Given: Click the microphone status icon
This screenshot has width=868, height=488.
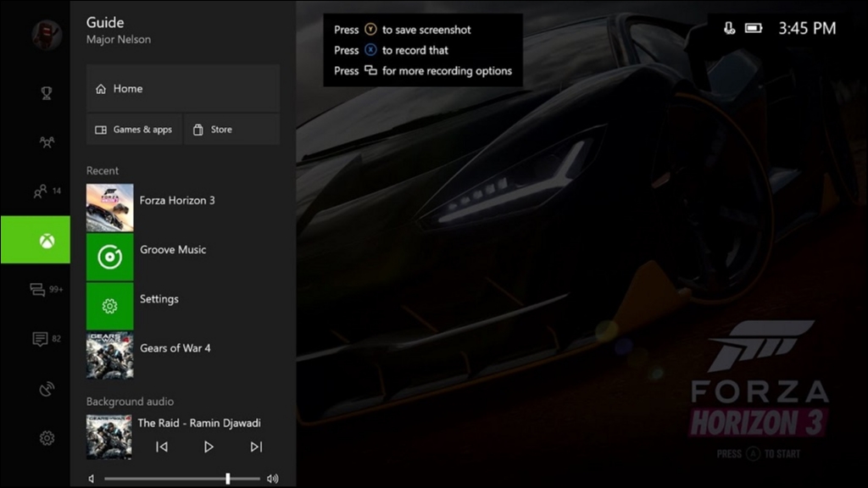Looking at the screenshot, I should click(x=730, y=28).
